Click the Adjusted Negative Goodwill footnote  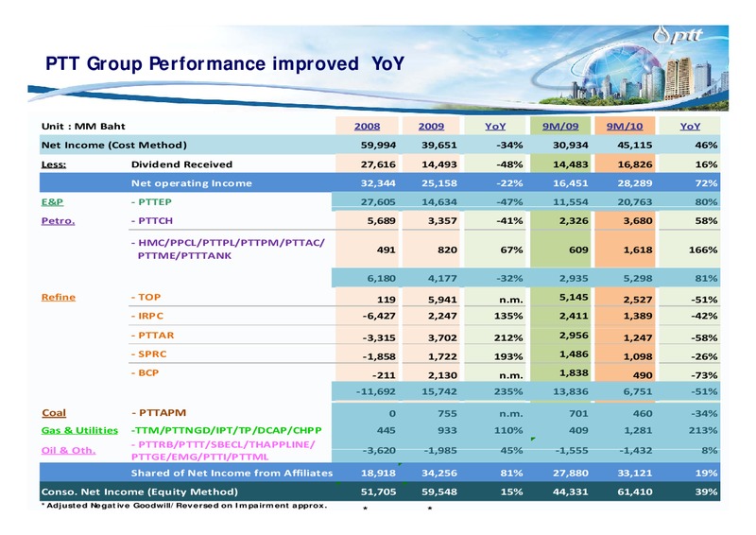pyautogui.click(x=184, y=506)
